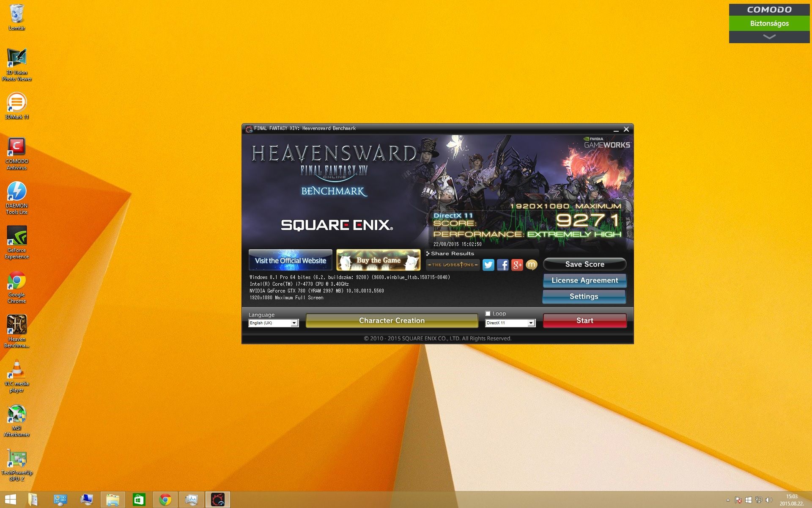Open the folder taskbar icon beside Start
This screenshot has width=812, height=508.
coord(33,500)
